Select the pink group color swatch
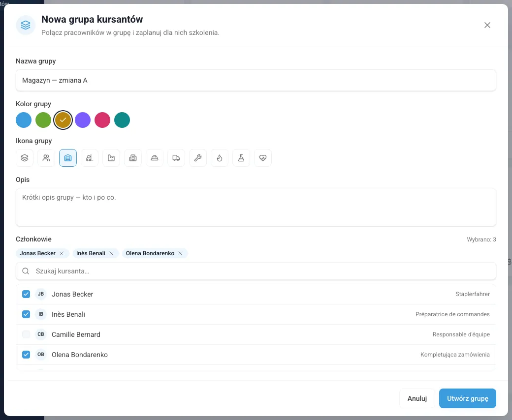 (x=102, y=120)
